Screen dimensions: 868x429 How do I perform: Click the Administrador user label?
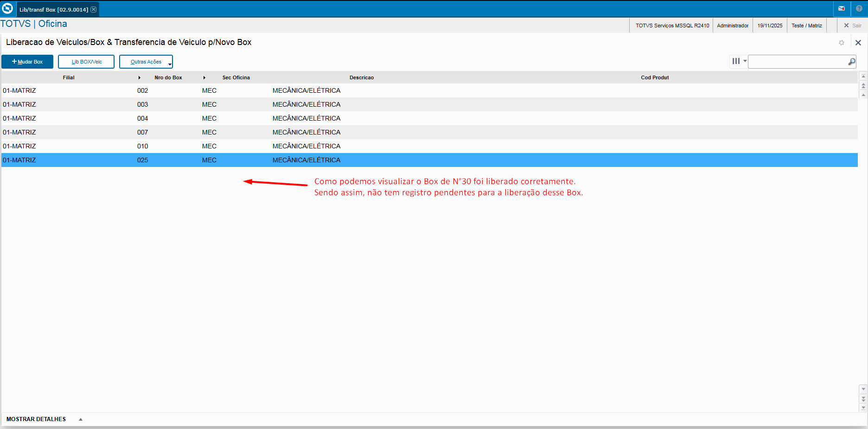click(x=733, y=26)
